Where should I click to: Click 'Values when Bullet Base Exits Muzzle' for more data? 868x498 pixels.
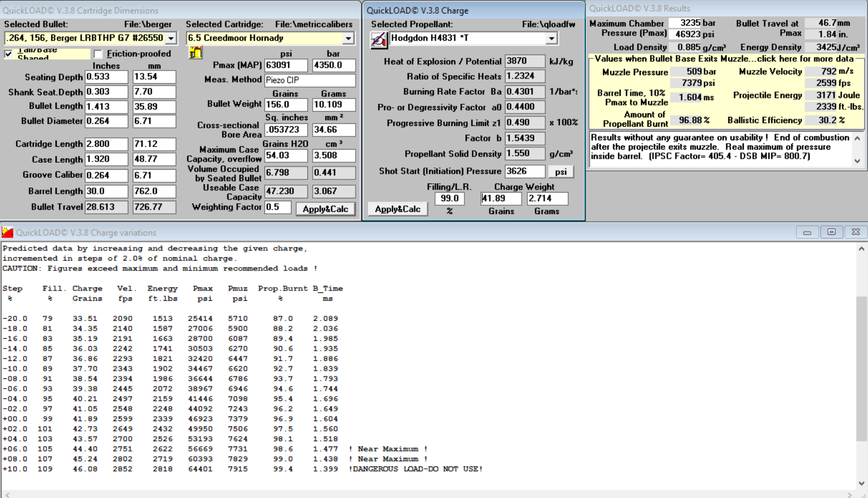coord(724,58)
